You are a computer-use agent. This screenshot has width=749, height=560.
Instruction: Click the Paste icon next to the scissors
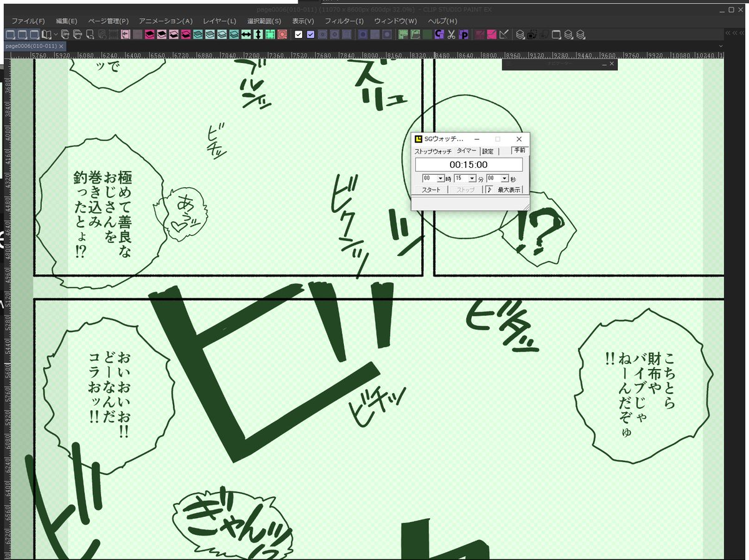[463, 36]
